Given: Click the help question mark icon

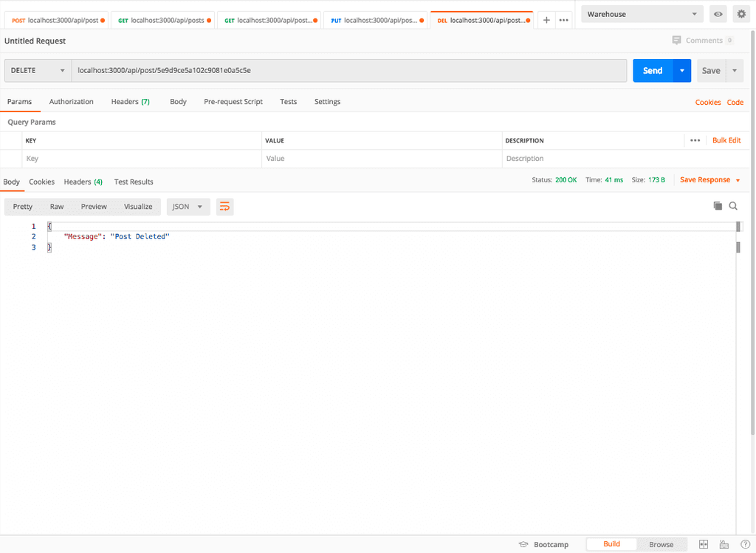Looking at the screenshot, I should tap(745, 544).
